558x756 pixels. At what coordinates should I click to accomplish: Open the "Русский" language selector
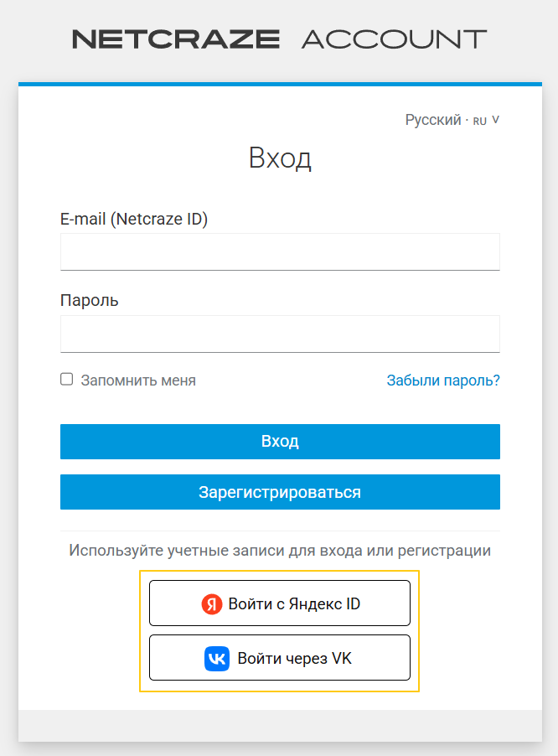click(433, 120)
